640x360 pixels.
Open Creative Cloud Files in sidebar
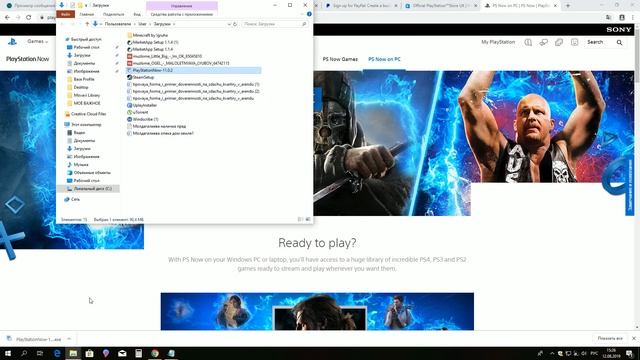point(85,114)
